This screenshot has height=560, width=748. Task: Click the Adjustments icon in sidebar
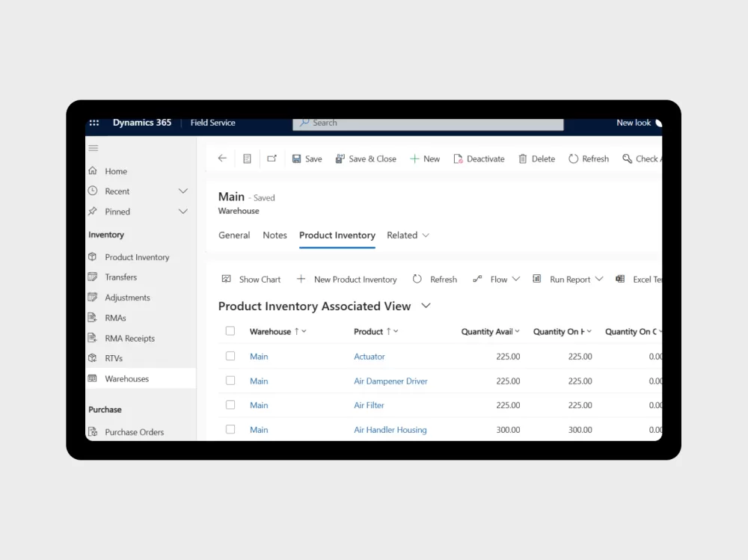93,297
